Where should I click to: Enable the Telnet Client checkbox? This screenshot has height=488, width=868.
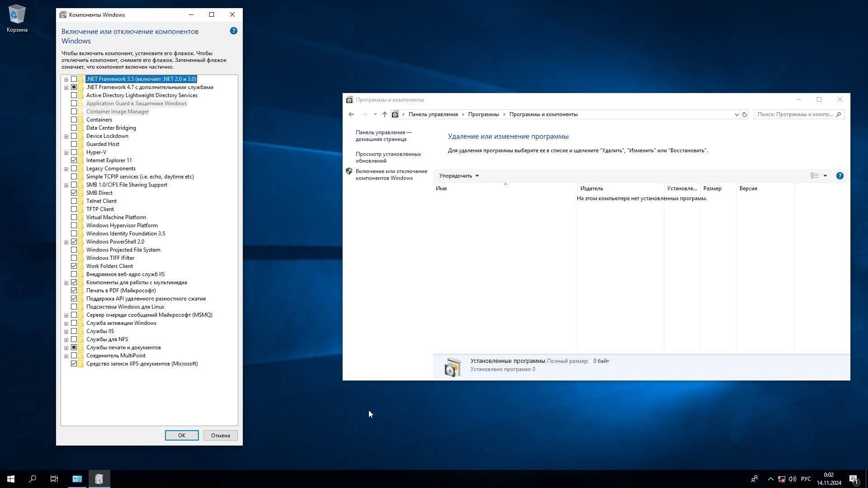pos(74,201)
